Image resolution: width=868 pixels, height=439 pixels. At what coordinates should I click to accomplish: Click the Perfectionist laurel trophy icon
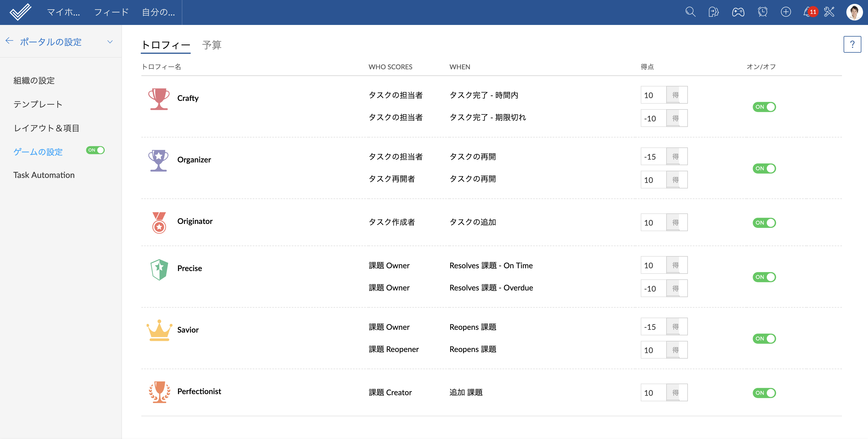[x=159, y=392]
